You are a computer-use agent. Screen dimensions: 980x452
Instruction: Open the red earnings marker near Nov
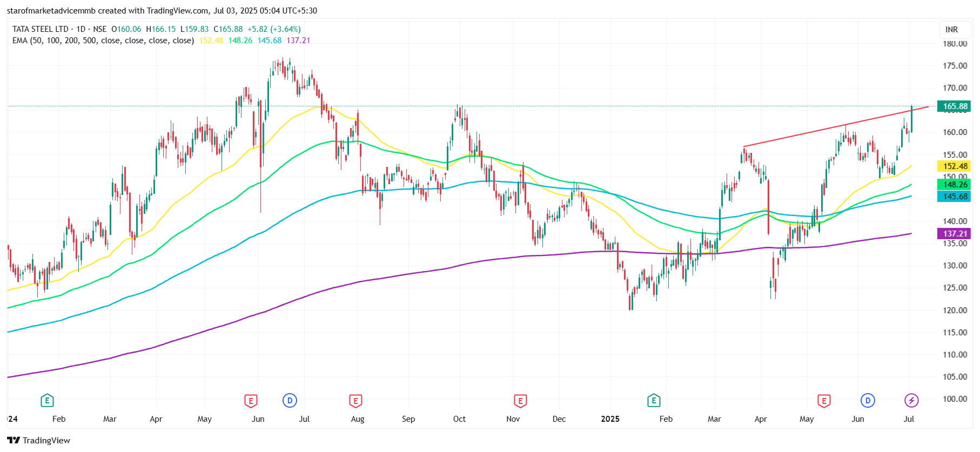(520, 401)
